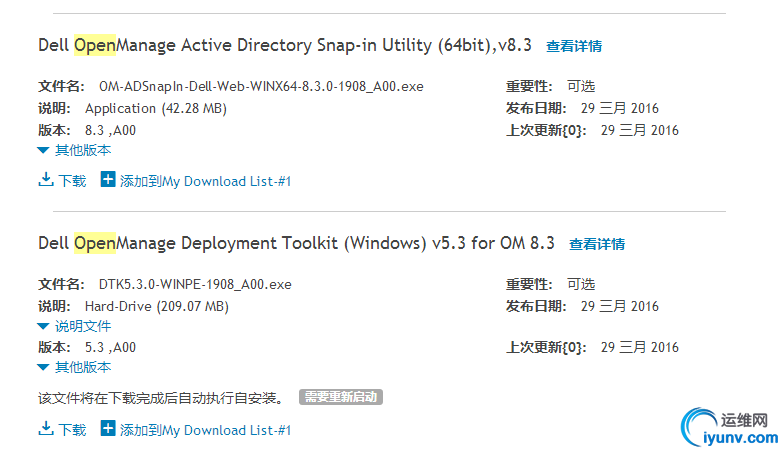Select Snap-in Utility 发布日期 value 29 三月 2016

point(620,108)
